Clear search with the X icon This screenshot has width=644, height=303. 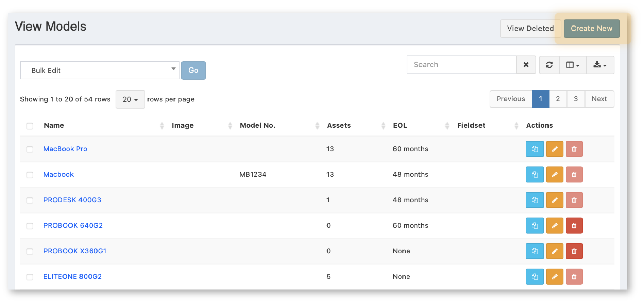point(526,65)
